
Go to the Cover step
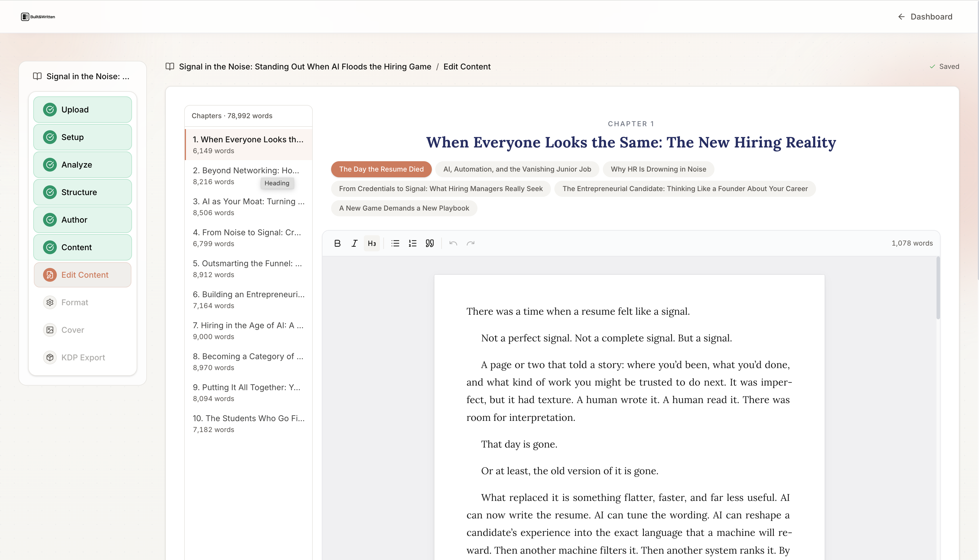tap(73, 330)
